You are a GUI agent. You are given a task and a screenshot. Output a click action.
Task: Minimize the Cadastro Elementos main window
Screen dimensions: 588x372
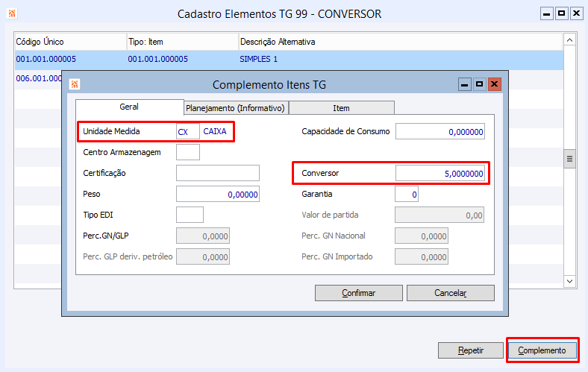[547, 13]
